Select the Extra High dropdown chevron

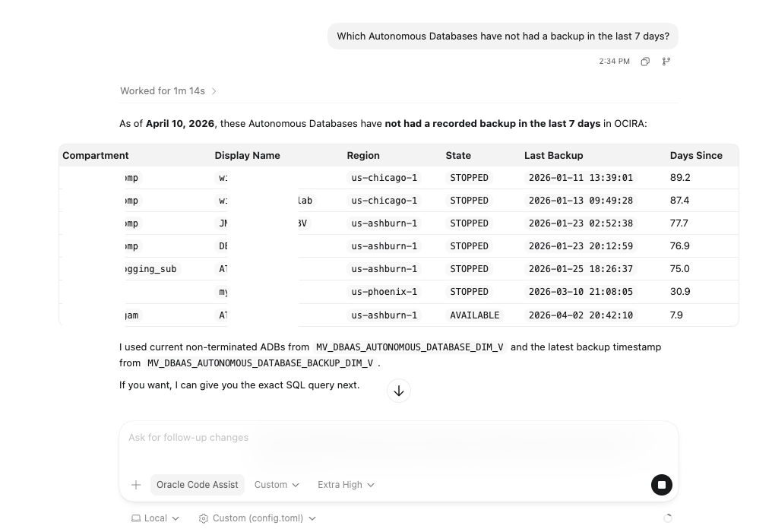370,485
